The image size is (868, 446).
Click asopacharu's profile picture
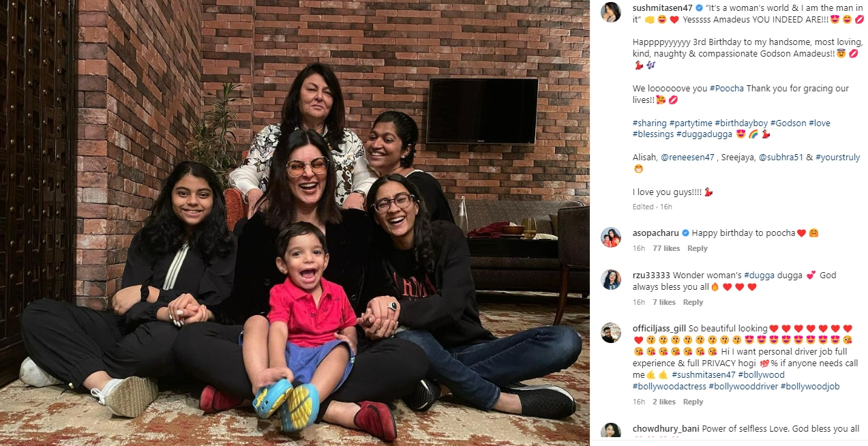tap(611, 237)
